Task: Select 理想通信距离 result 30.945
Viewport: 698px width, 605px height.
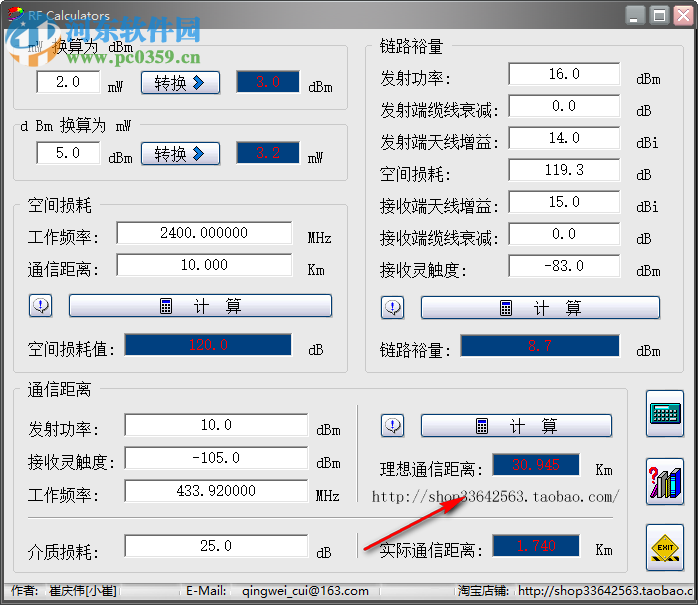Action: coord(536,465)
